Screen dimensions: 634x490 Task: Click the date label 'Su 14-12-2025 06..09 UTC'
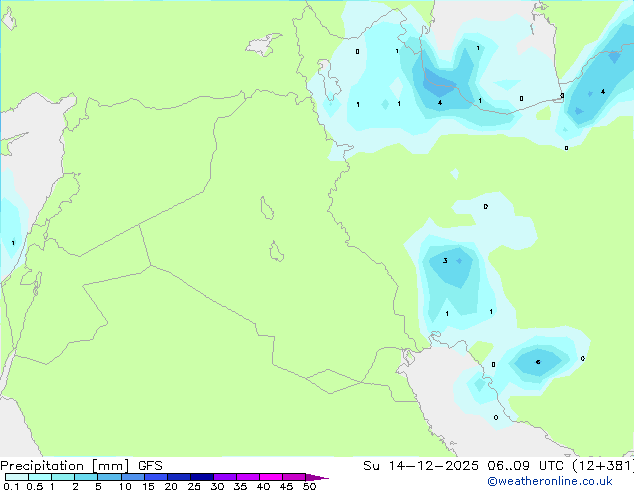(464, 466)
